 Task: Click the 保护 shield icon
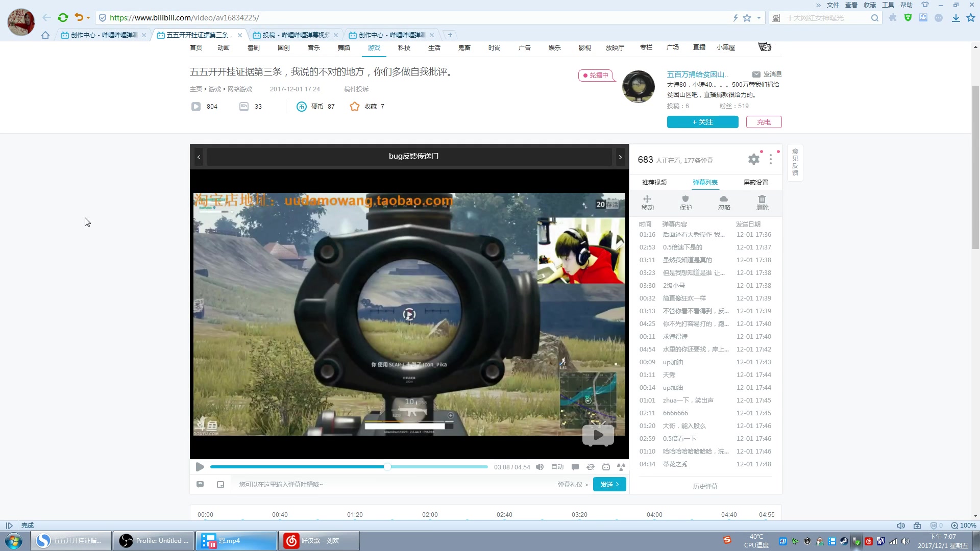click(x=686, y=203)
